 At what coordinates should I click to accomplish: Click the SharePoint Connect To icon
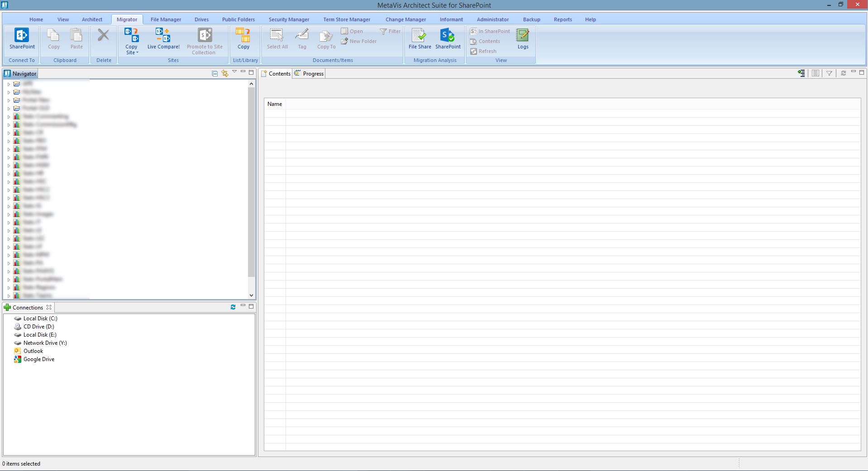[x=22, y=36]
